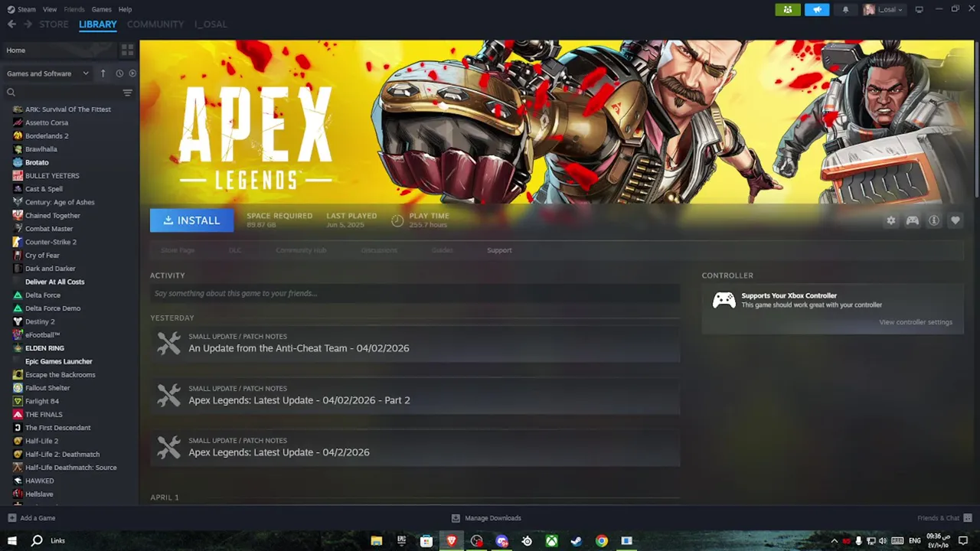Click the Home button in sidebar
The height and width of the screenshot is (551, 980).
pyautogui.click(x=59, y=50)
